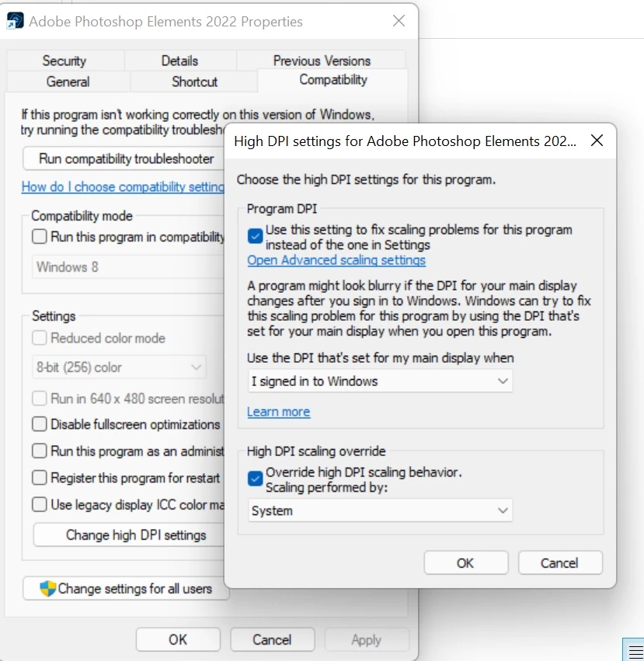
Task: Open the Windows 8 compatibility mode dropdown
Action: click(128, 267)
